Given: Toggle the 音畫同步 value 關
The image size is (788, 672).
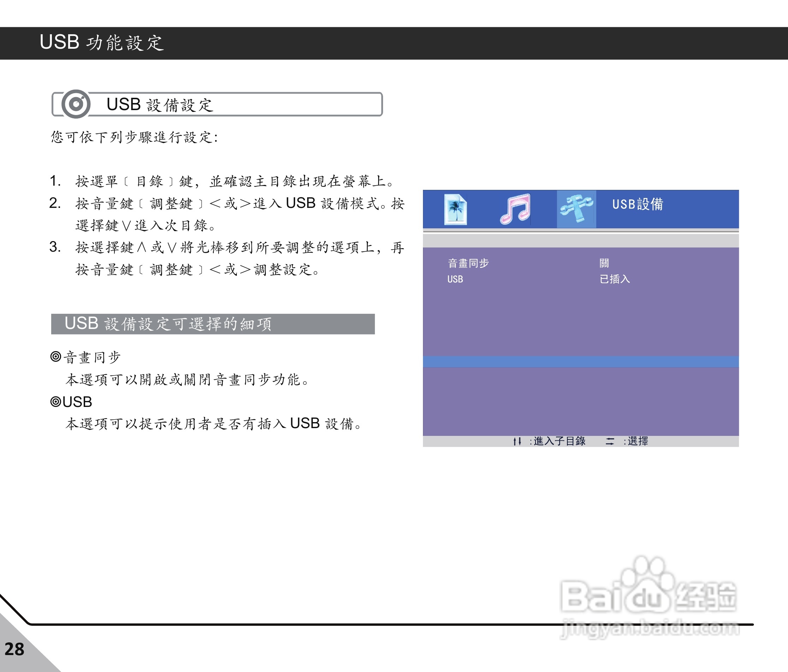Looking at the screenshot, I should pos(604,263).
